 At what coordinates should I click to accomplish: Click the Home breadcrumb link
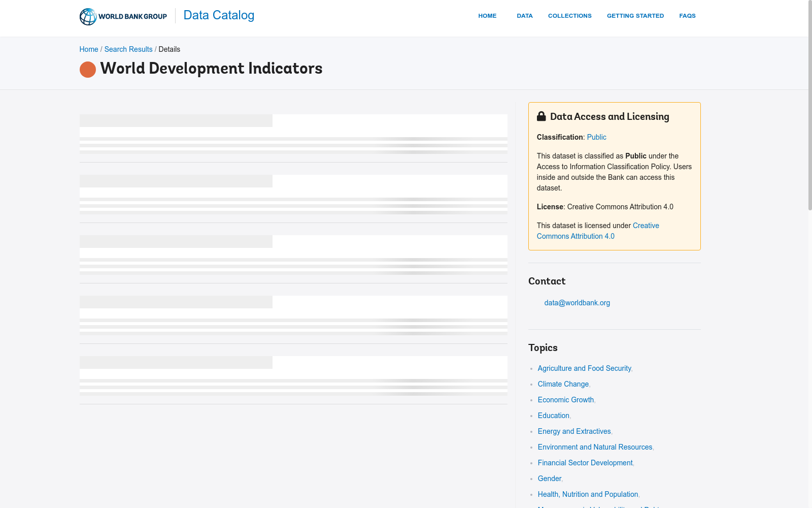pos(89,49)
